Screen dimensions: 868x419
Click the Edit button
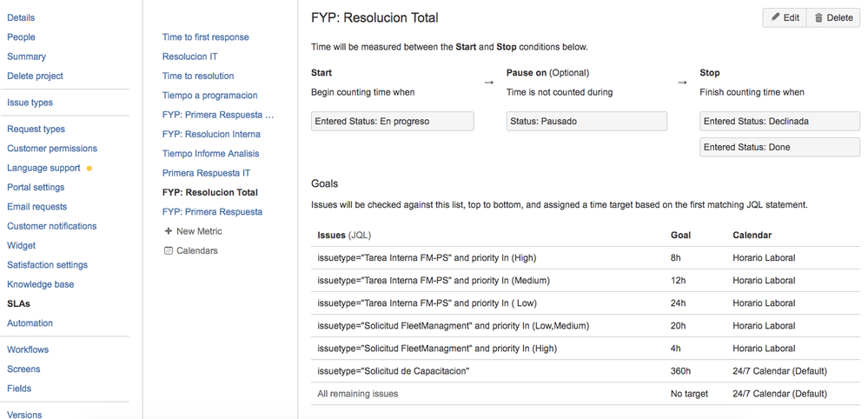pos(785,17)
